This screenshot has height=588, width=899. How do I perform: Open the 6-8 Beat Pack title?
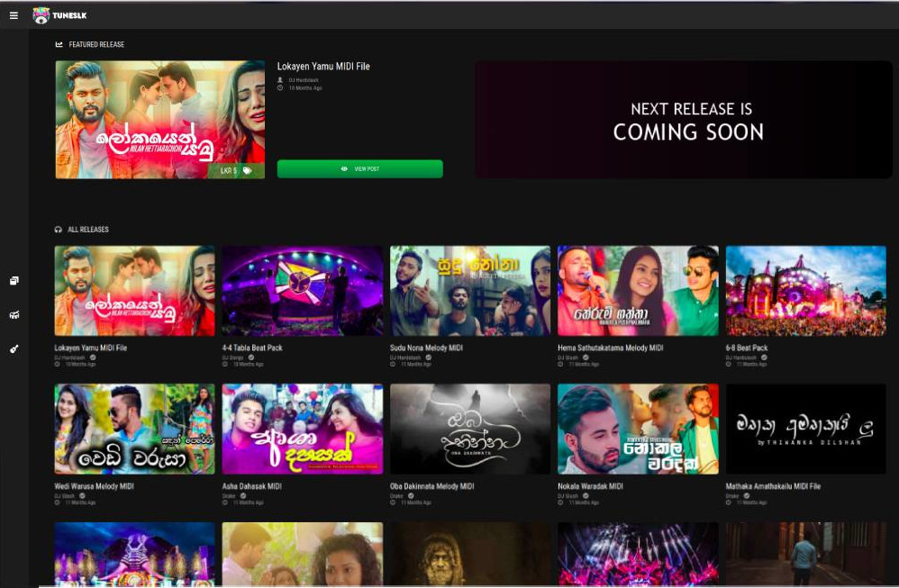747,348
